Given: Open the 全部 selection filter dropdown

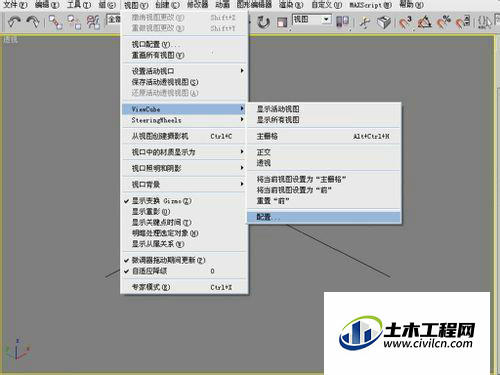Looking at the screenshot, I should click(x=114, y=19).
